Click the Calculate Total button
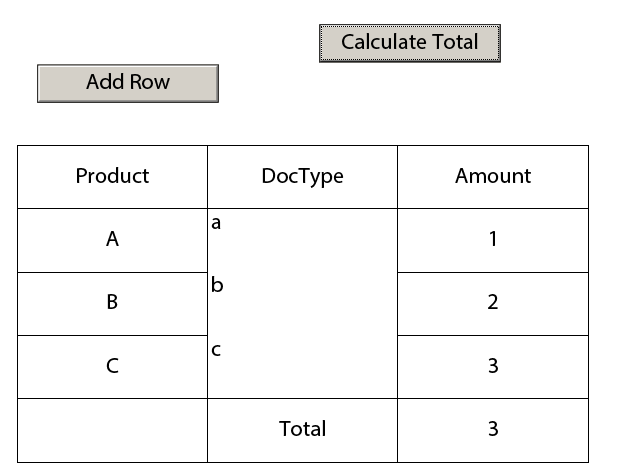627x471 pixels. (x=409, y=43)
